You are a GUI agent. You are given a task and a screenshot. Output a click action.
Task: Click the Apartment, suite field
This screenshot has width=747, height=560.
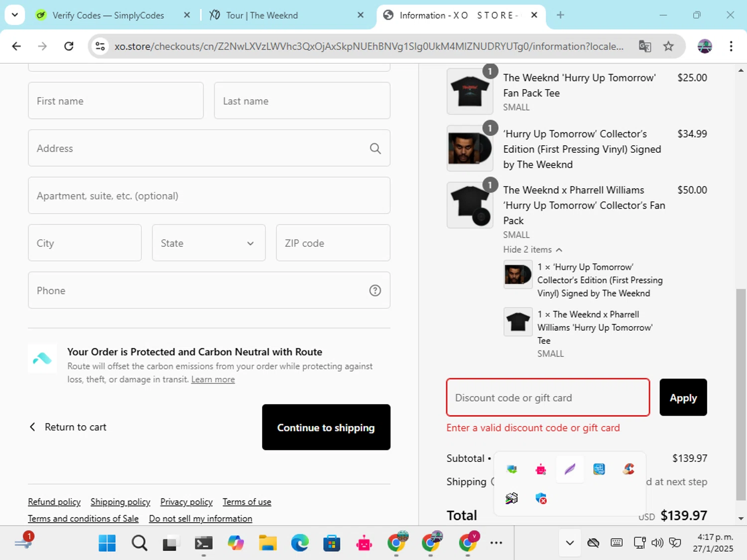(209, 196)
